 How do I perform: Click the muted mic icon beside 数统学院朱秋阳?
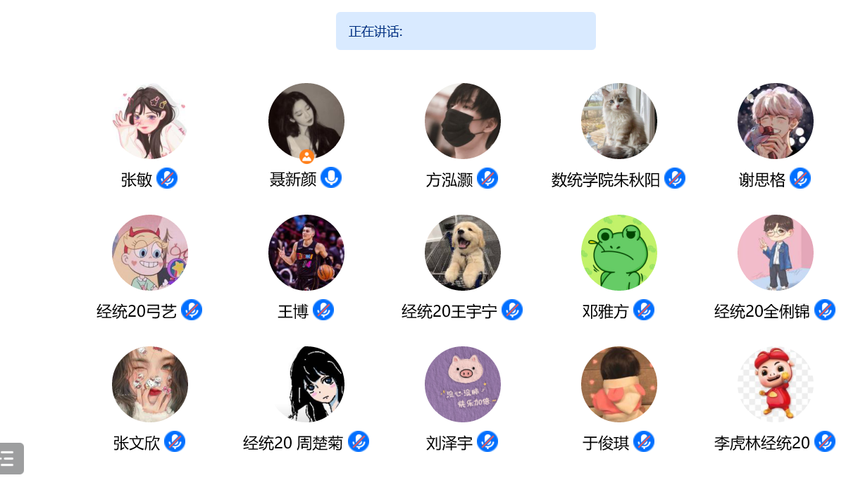[675, 178]
